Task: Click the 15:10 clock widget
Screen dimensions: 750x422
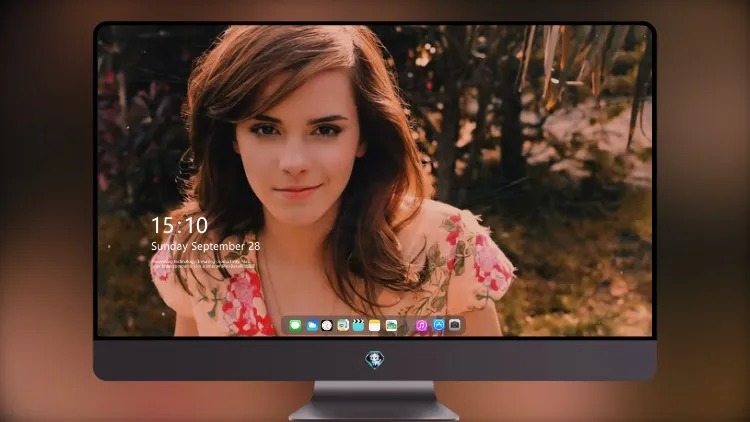Action: coord(179,225)
